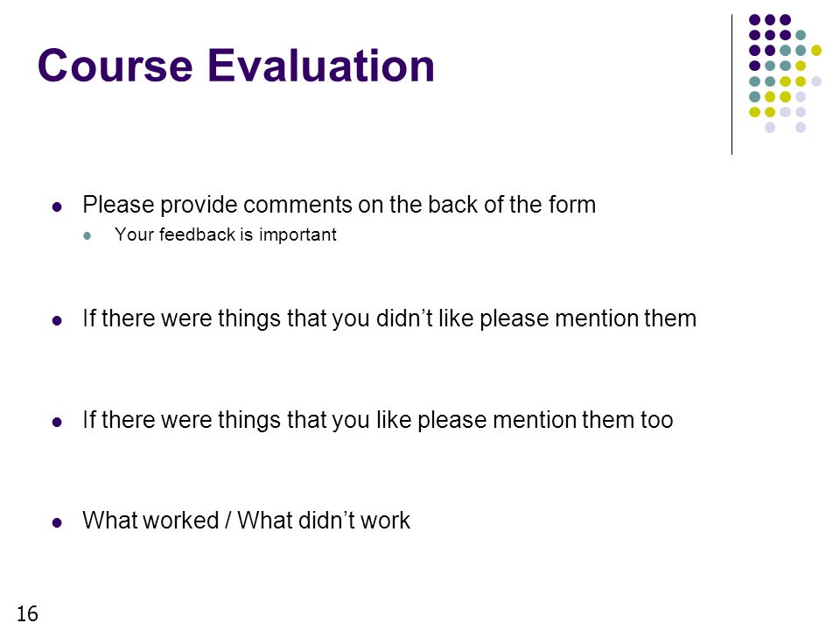
Task: Click the bullet before 'Please provide comments'
Action: (57, 206)
